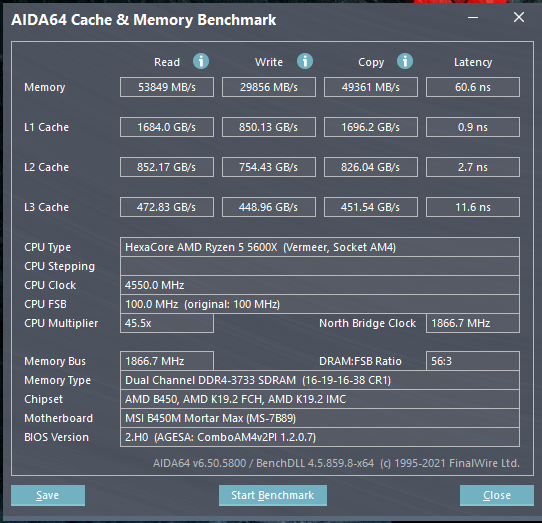Select L1 Cache latency 0.9 ns
Viewport: 542px width, 523px height.
click(473, 127)
